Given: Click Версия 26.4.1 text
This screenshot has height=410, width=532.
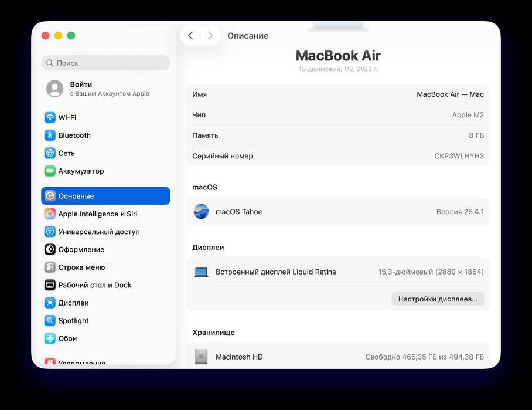Looking at the screenshot, I should click(460, 212).
